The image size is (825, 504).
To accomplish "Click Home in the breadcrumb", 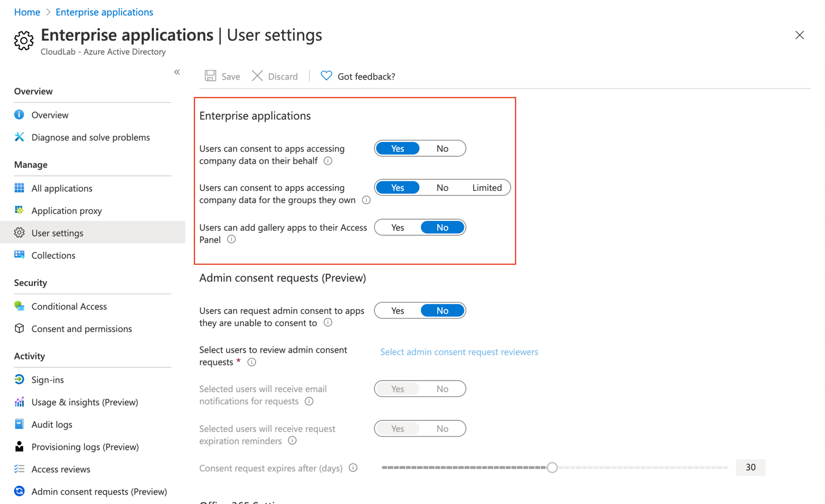I will [27, 12].
